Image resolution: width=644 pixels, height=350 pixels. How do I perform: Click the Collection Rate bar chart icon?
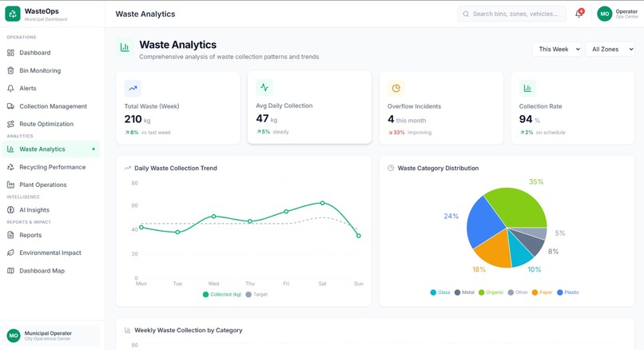click(x=527, y=88)
